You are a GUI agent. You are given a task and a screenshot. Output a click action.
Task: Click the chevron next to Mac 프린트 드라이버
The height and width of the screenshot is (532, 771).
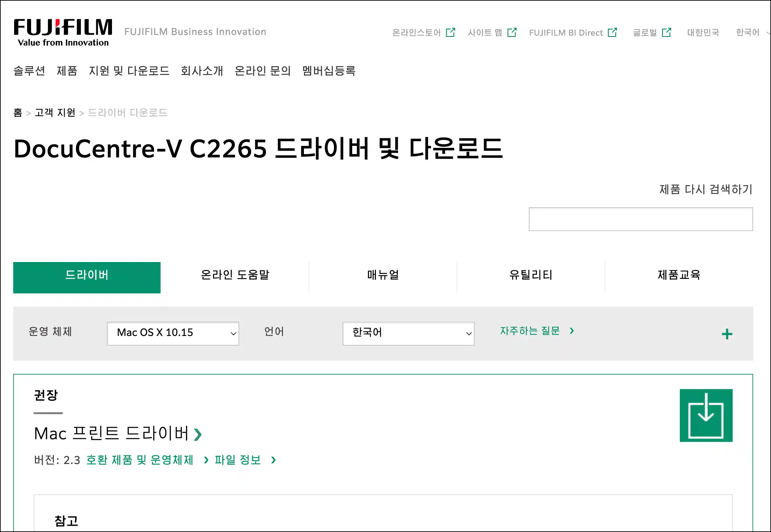[198, 434]
